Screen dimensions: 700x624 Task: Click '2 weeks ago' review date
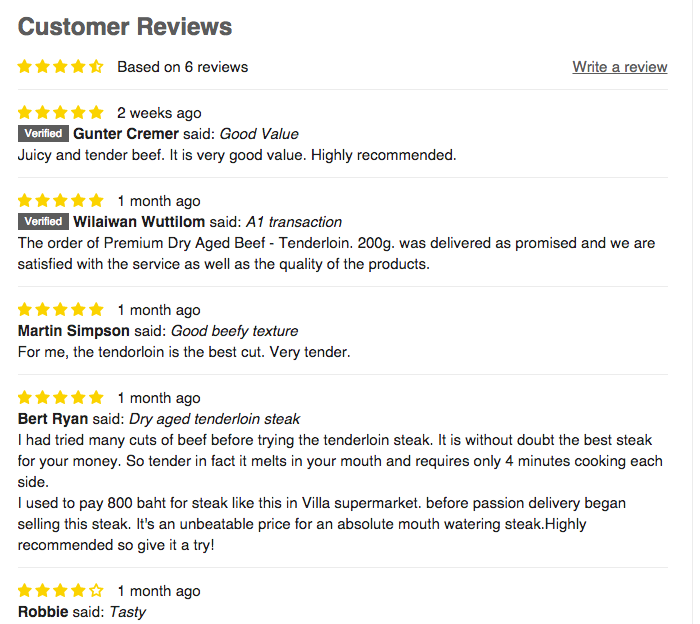tap(159, 113)
